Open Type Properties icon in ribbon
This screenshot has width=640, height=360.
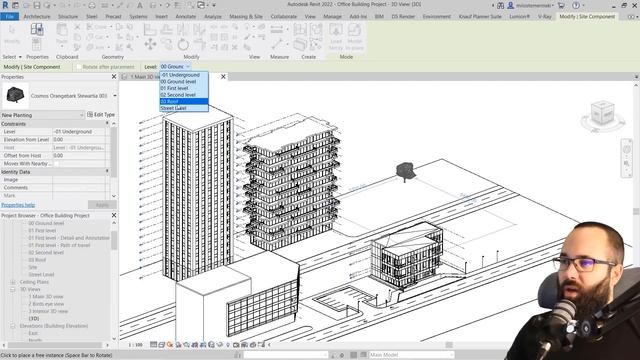(x=37, y=29)
